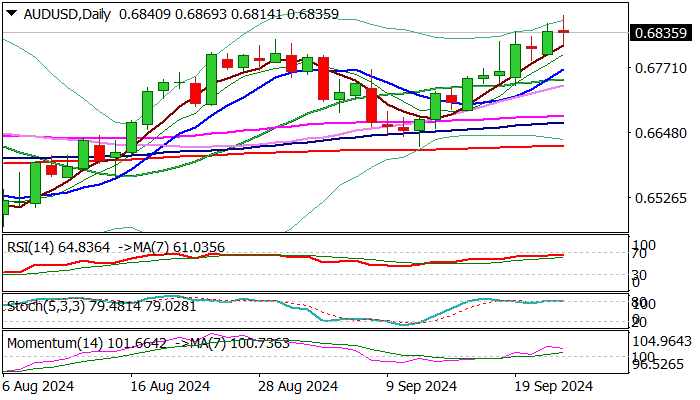Viewport: 700px width, 400px height.
Task: Select the 96.5265 momentum scale value
Action: (x=659, y=364)
